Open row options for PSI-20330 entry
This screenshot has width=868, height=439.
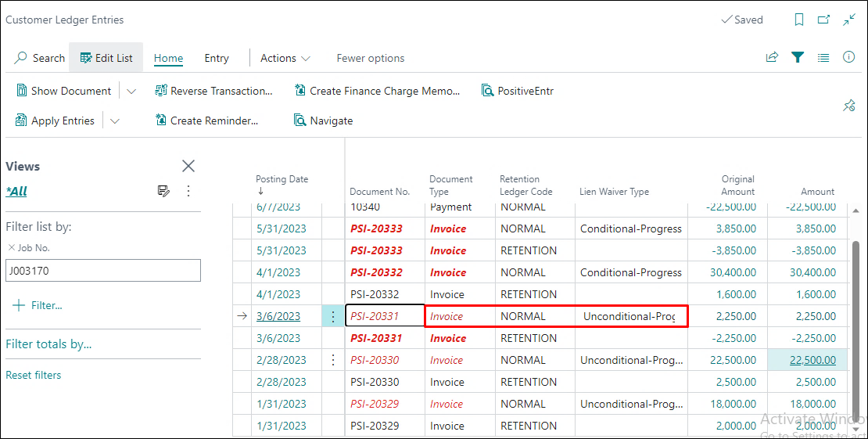pyautogui.click(x=333, y=360)
